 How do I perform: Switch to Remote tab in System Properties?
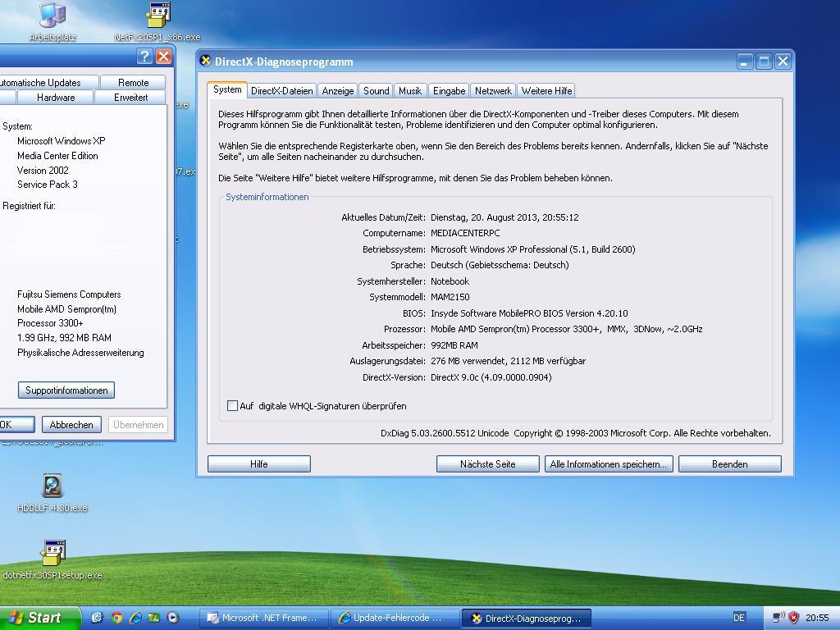[x=133, y=83]
